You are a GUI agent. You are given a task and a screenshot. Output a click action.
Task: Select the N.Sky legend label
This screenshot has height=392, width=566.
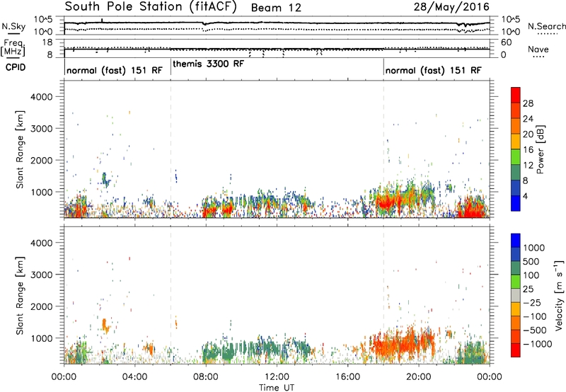(13, 26)
